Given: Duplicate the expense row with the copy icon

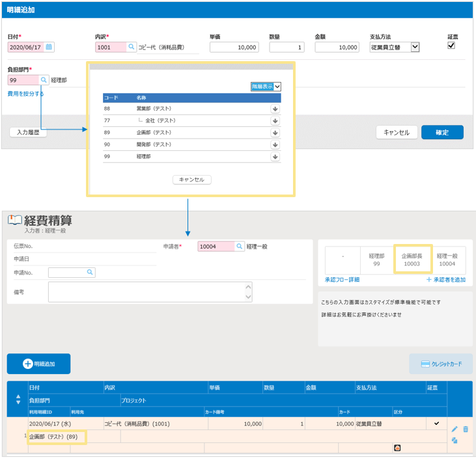Looking at the screenshot, I should click(455, 440).
